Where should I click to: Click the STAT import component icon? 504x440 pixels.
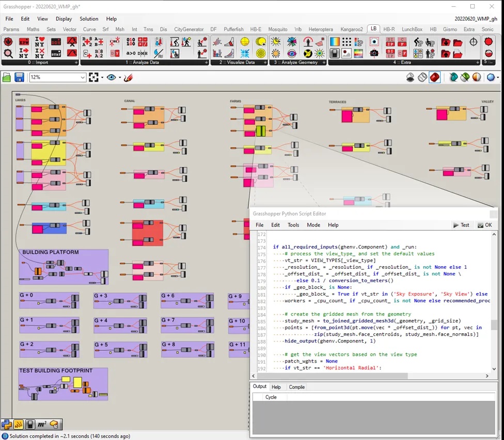pos(56,53)
